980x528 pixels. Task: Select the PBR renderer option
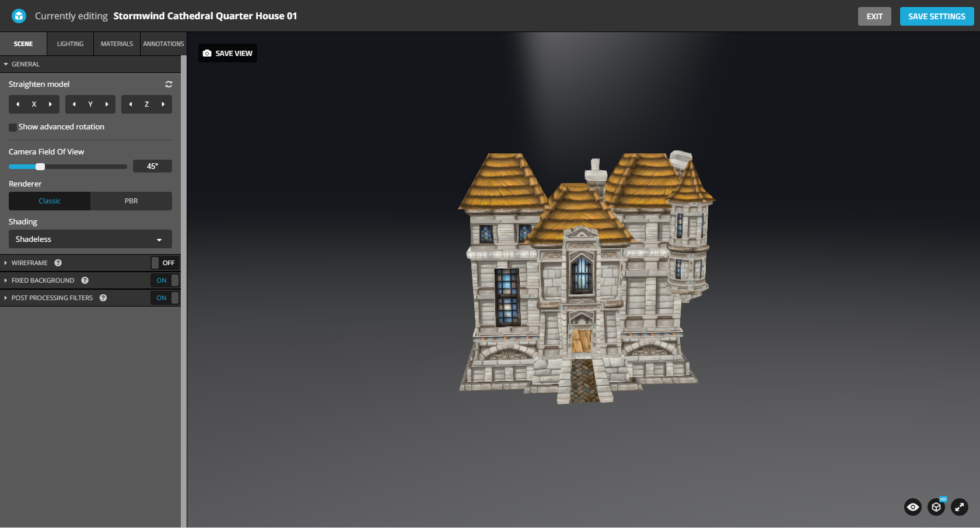[x=131, y=201]
